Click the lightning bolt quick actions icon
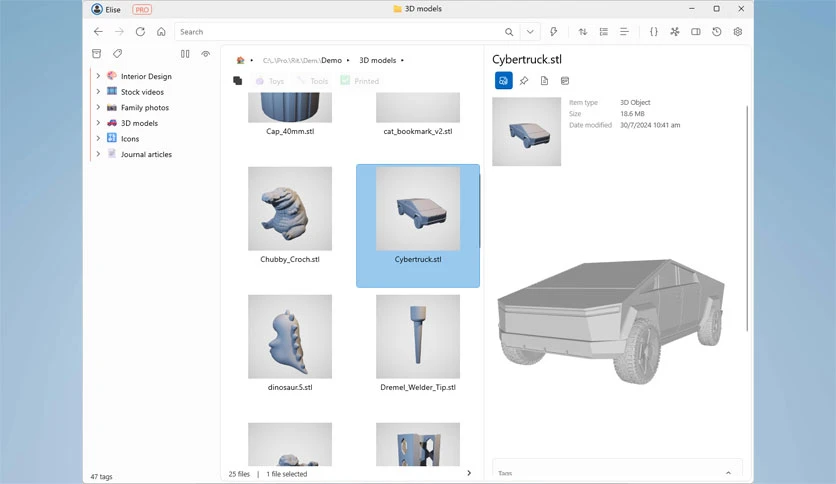The image size is (836, 484). [553, 32]
